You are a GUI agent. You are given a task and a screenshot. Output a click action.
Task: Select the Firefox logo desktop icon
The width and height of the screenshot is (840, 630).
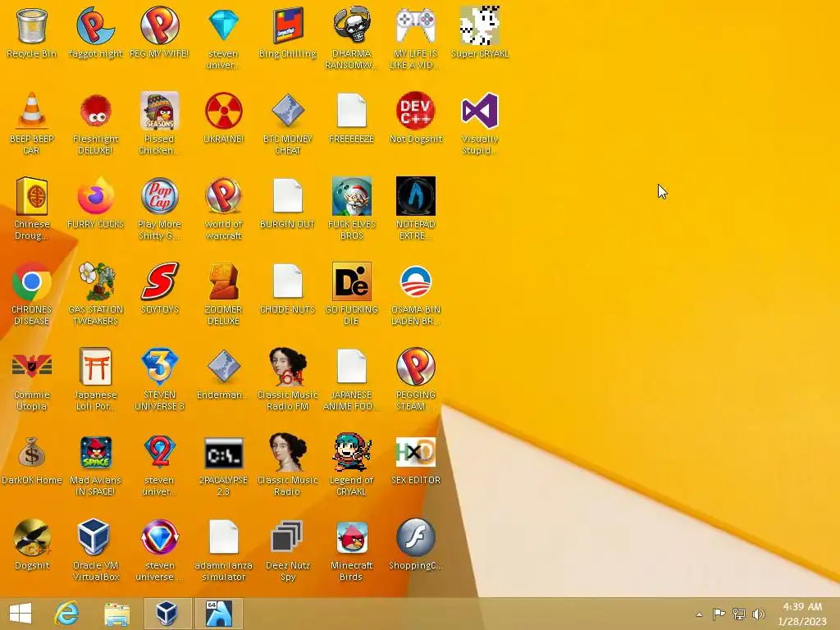[x=95, y=196]
